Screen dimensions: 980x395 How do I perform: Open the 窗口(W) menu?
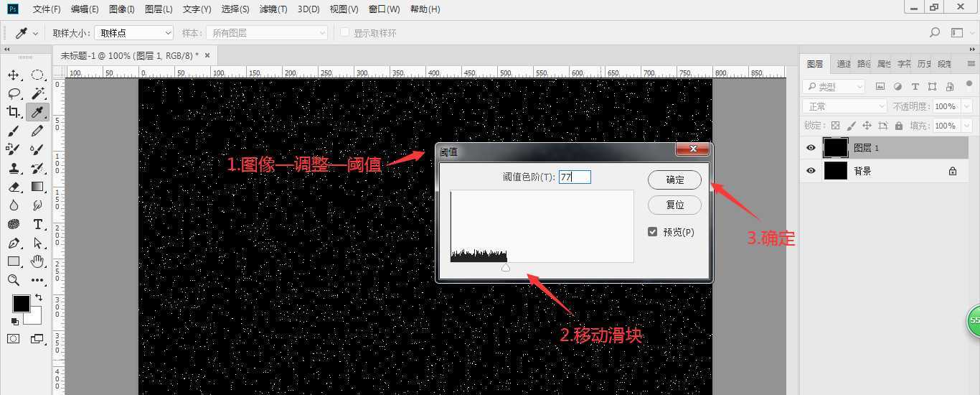pos(384,9)
